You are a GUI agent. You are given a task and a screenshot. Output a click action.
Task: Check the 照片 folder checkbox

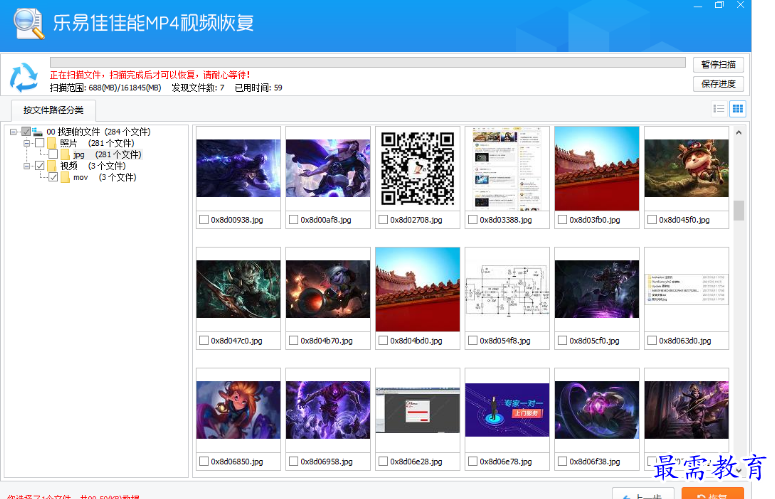pyautogui.click(x=40, y=143)
